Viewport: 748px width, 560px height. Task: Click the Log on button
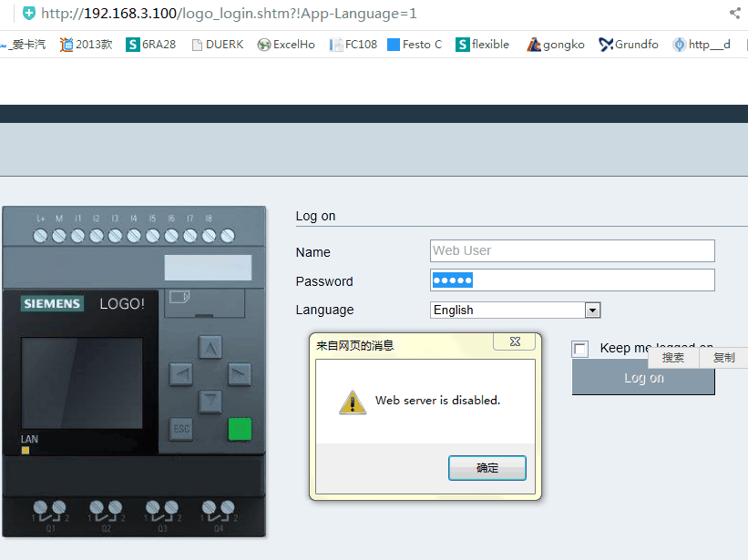click(x=643, y=378)
